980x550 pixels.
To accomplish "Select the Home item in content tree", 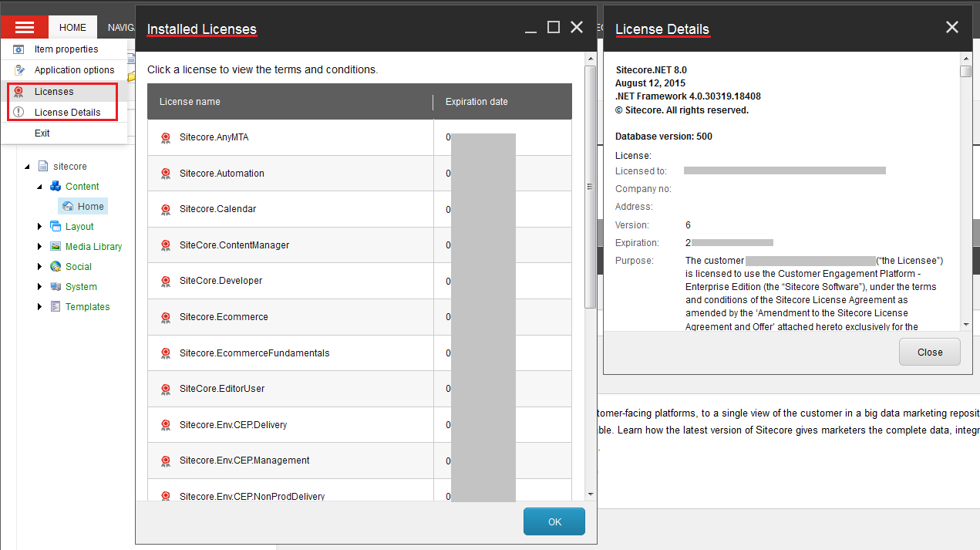I will coord(90,207).
